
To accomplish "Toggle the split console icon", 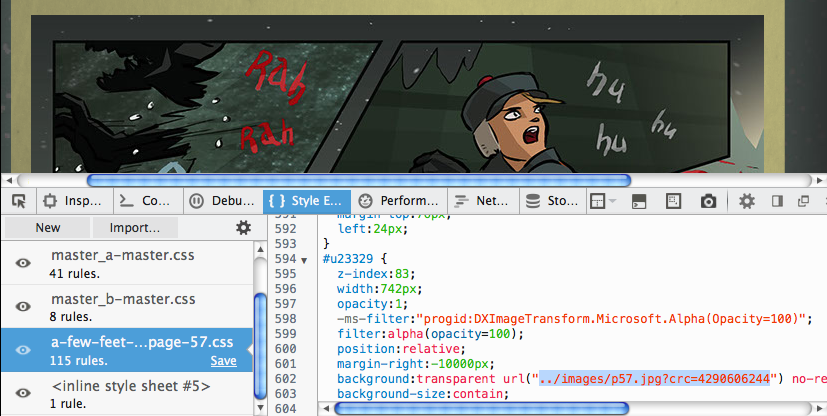I will (639, 201).
